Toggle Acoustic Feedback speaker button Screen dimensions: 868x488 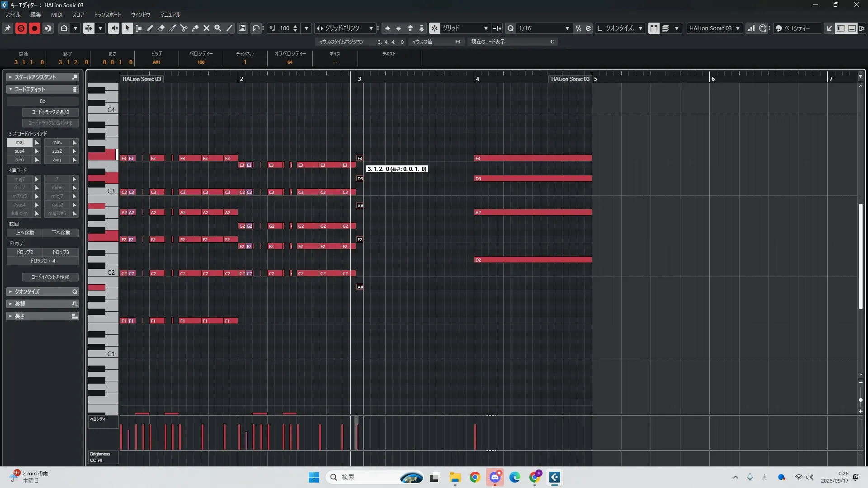(113, 28)
